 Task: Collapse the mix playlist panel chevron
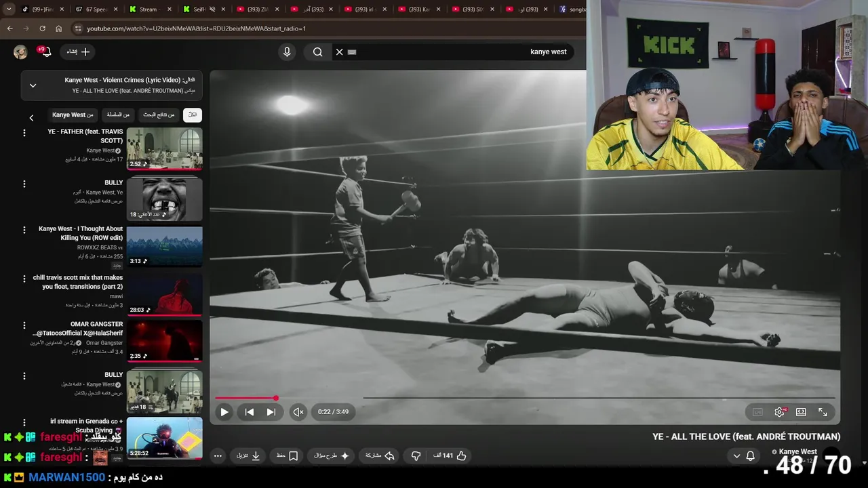33,85
